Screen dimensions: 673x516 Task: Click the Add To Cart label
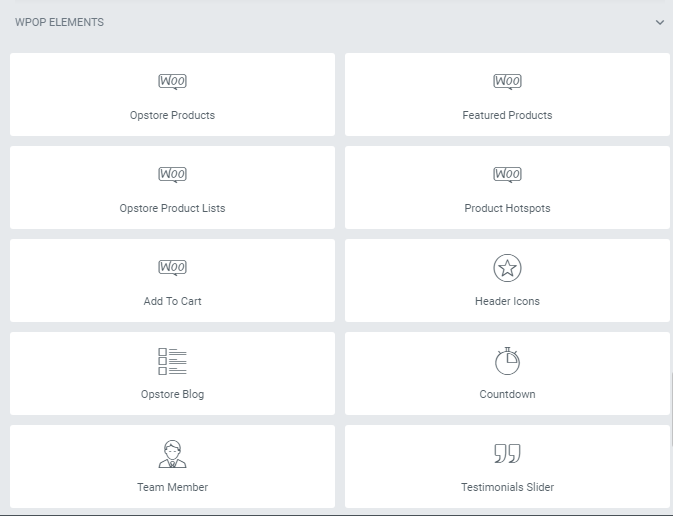tap(172, 301)
